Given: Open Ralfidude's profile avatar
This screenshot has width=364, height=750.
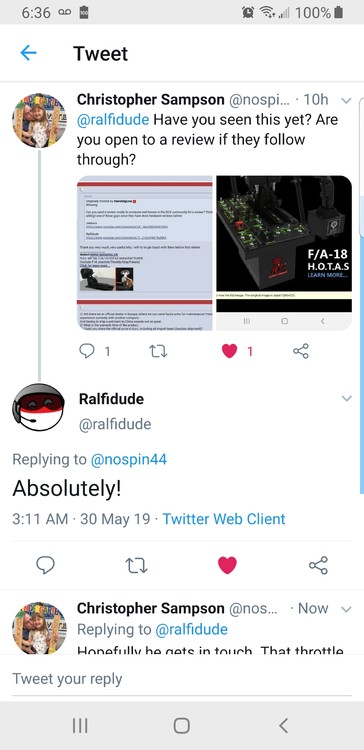Looking at the screenshot, I should [x=38, y=407].
